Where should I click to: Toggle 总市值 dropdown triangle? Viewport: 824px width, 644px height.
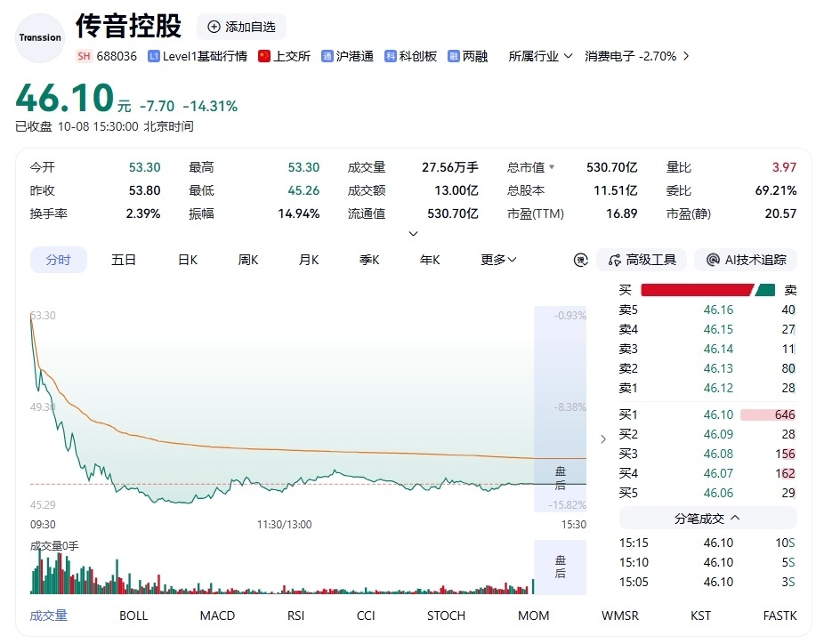tap(552, 167)
